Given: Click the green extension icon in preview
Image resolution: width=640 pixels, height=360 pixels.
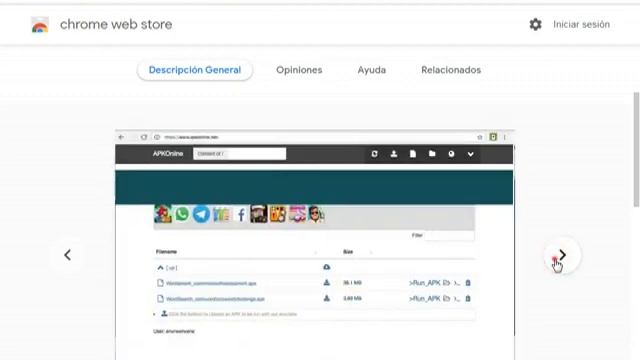Looking at the screenshot, I should click(x=493, y=137).
